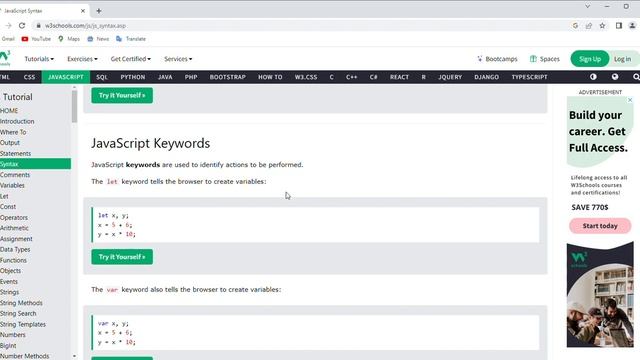Expand the Exercises dropdown
Image resolution: width=640 pixels, height=360 pixels.
(82, 59)
